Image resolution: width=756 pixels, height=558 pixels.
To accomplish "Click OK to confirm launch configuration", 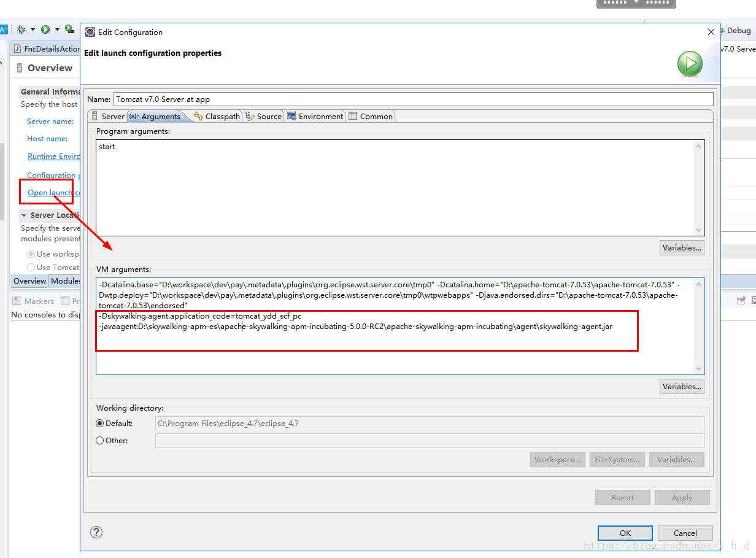I will point(625,533).
